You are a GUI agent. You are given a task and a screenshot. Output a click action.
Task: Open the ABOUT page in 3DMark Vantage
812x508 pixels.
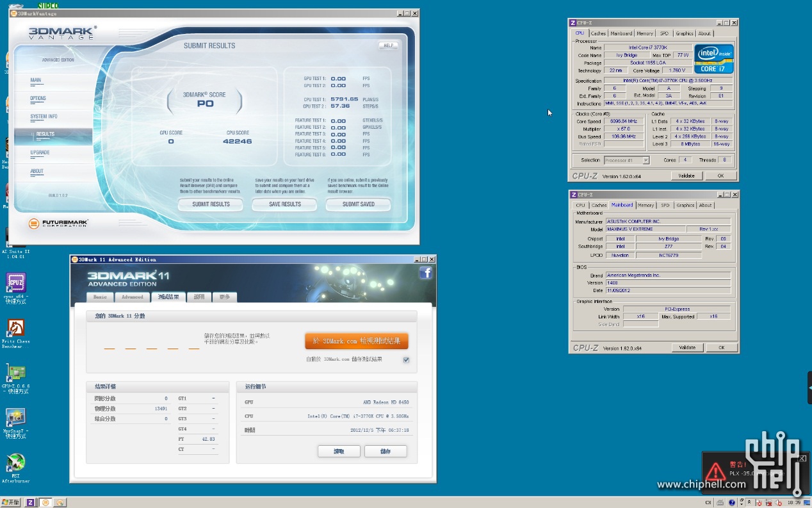[x=37, y=171]
